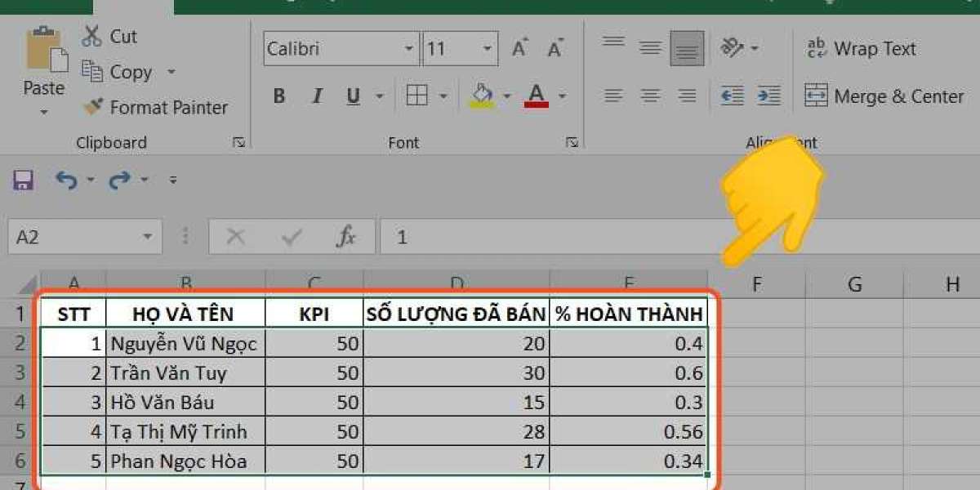This screenshot has height=490, width=980.
Task: Click the Increase Font Size icon
Action: pyautogui.click(x=520, y=49)
